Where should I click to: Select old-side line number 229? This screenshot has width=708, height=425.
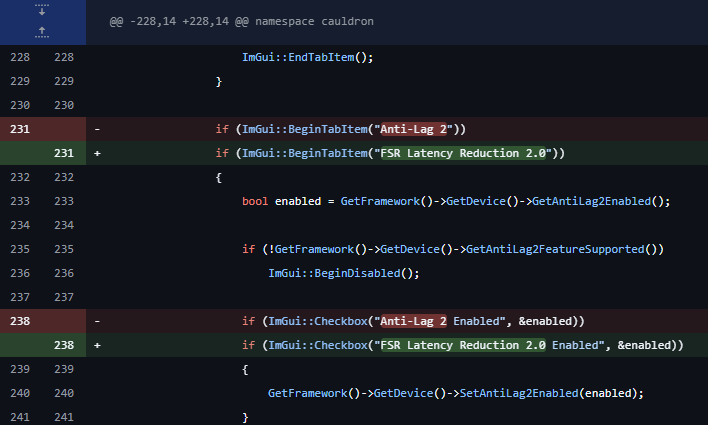tap(20, 81)
